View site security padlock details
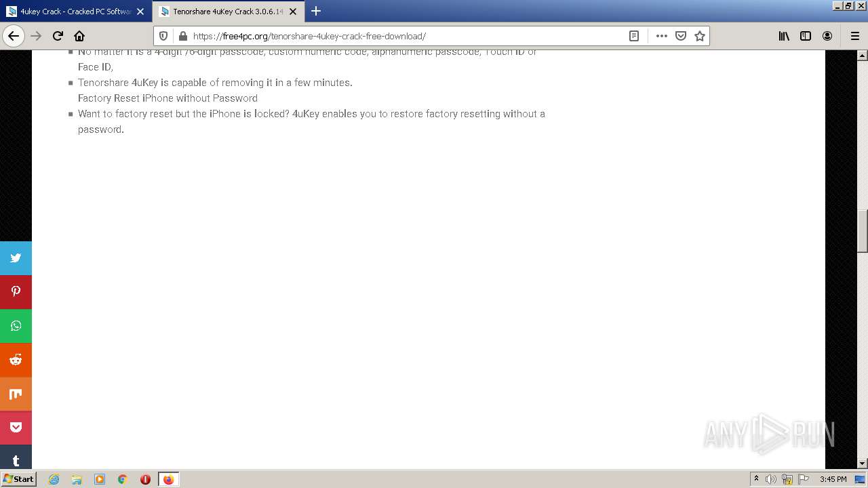The width and height of the screenshot is (868, 488). 182,36
